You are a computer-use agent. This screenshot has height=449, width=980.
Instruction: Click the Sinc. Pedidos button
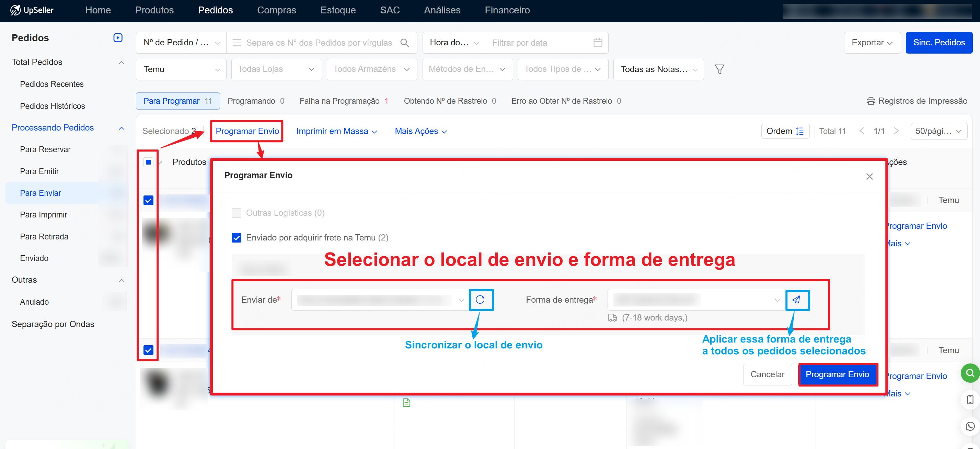[x=939, y=42]
